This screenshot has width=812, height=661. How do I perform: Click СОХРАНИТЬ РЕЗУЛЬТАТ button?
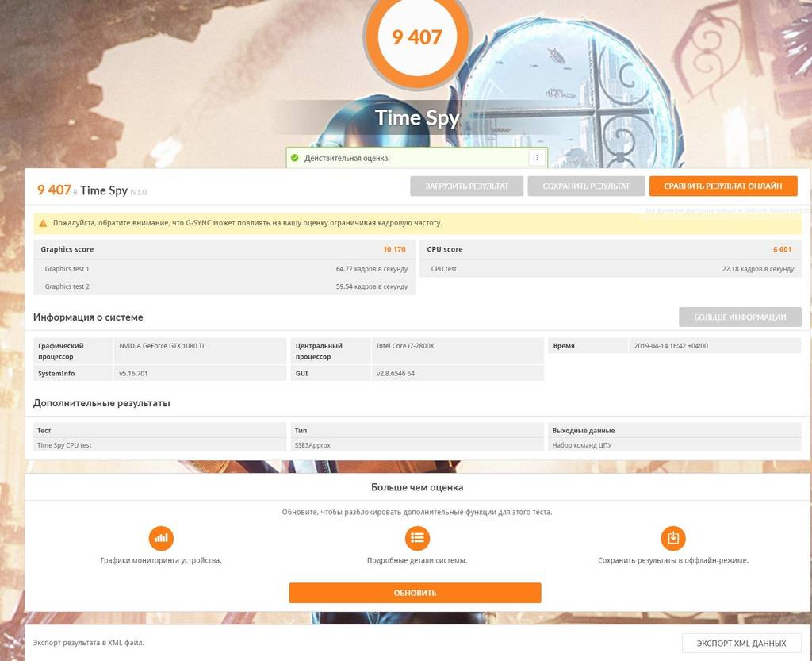click(x=586, y=186)
